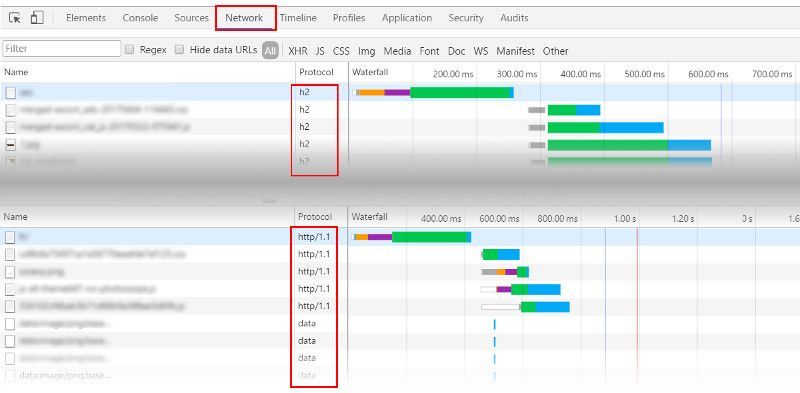800x393 pixels.
Task: Select the 300.00 ms waterfall timeline marker
Action: click(x=517, y=74)
